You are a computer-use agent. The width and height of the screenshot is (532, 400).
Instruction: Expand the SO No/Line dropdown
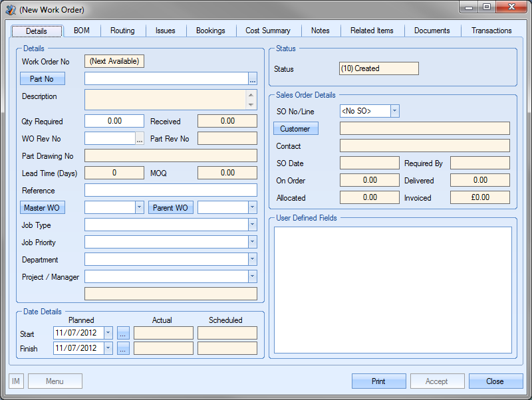394,111
